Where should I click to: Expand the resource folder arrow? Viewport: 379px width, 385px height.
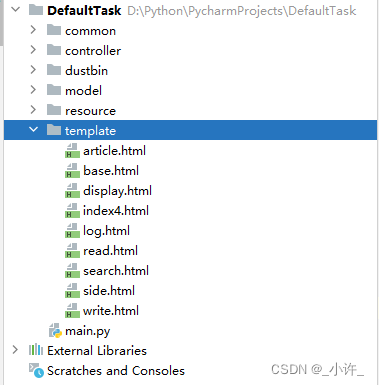click(x=33, y=110)
